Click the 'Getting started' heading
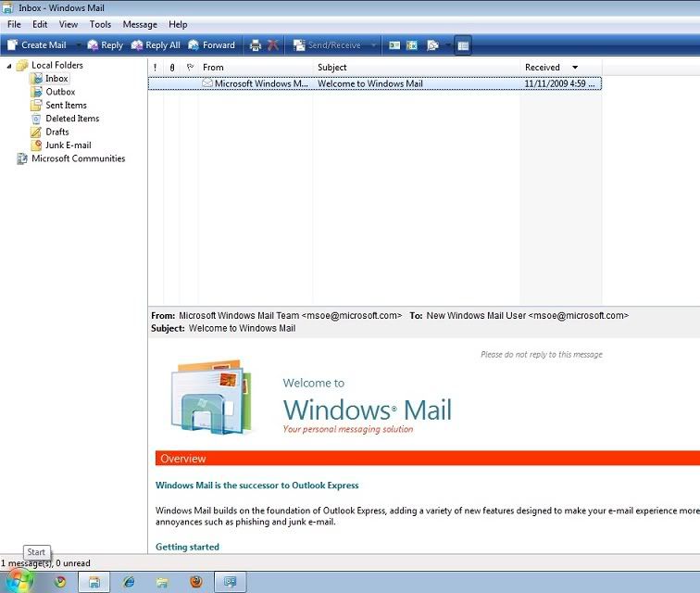This screenshot has width=700, height=593. pyautogui.click(x=187, y=547)
